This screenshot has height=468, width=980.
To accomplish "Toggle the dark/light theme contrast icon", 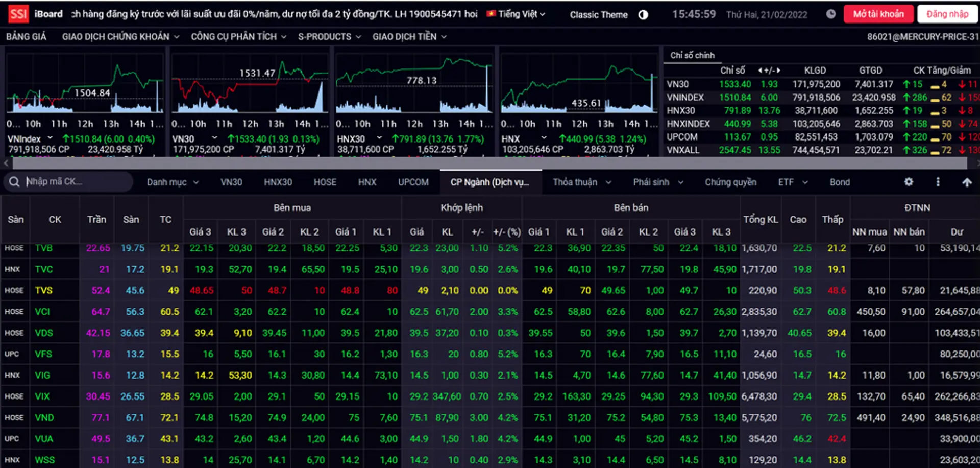I will 643,14.
